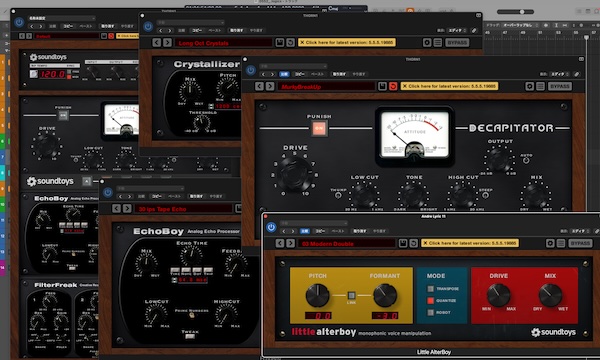Click the Decapitator TONE knob
Viewport: 600px width, 360px height.
[x=414, y=194]
